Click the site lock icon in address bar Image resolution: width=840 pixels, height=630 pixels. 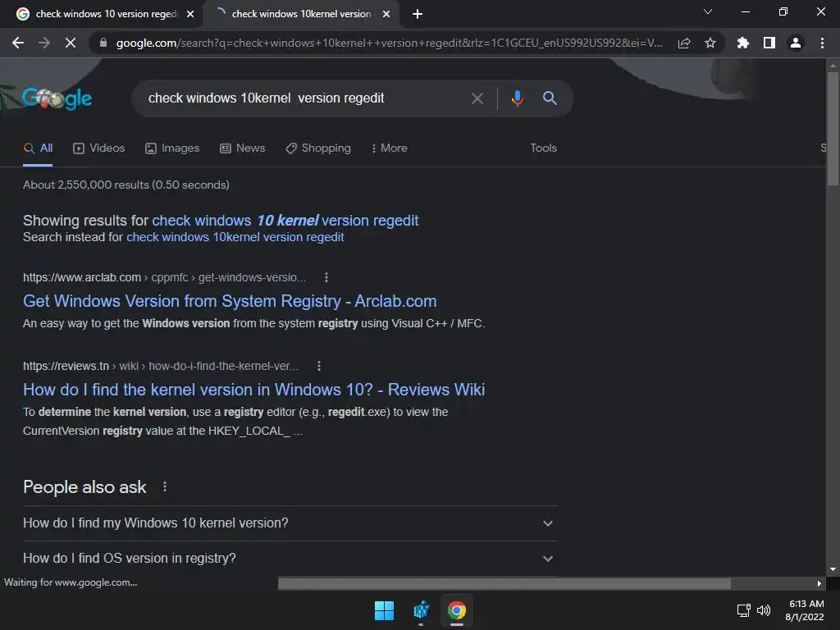pyautogui.click(x=103, y=43)
